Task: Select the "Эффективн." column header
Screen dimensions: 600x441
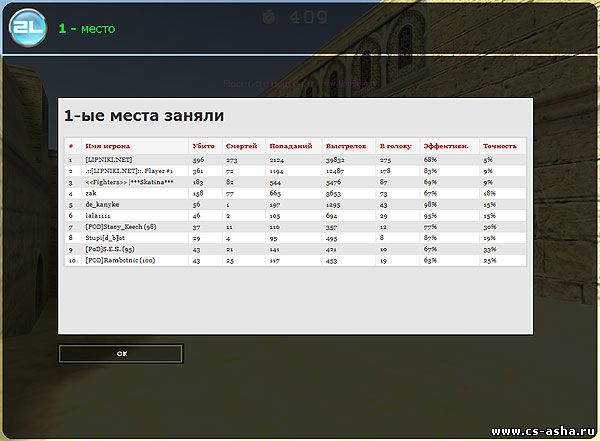Action: tap(446, 146)
